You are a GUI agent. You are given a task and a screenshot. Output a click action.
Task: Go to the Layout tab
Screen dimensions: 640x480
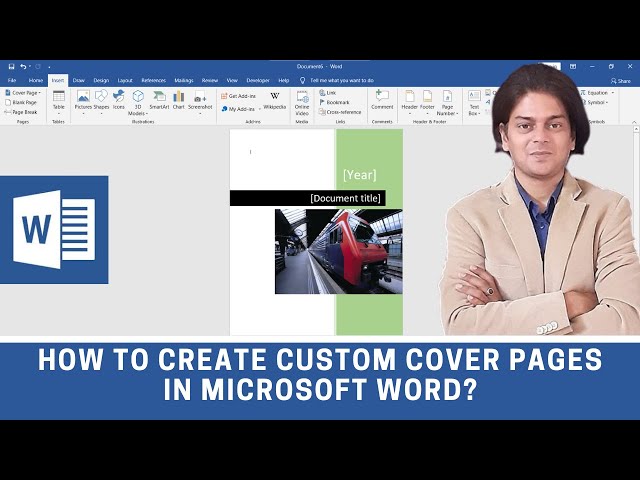[125, 80]
